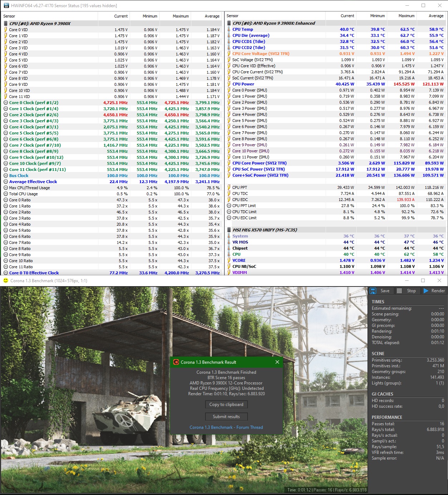Click the Save button in Corona toolbar

tap(381, 291)
